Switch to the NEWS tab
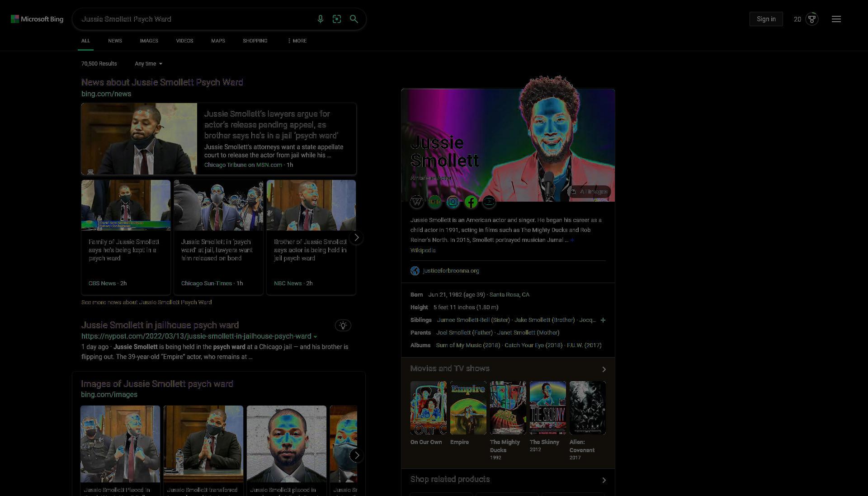This screenshot has width=868, height=496. tap(115, 41)
